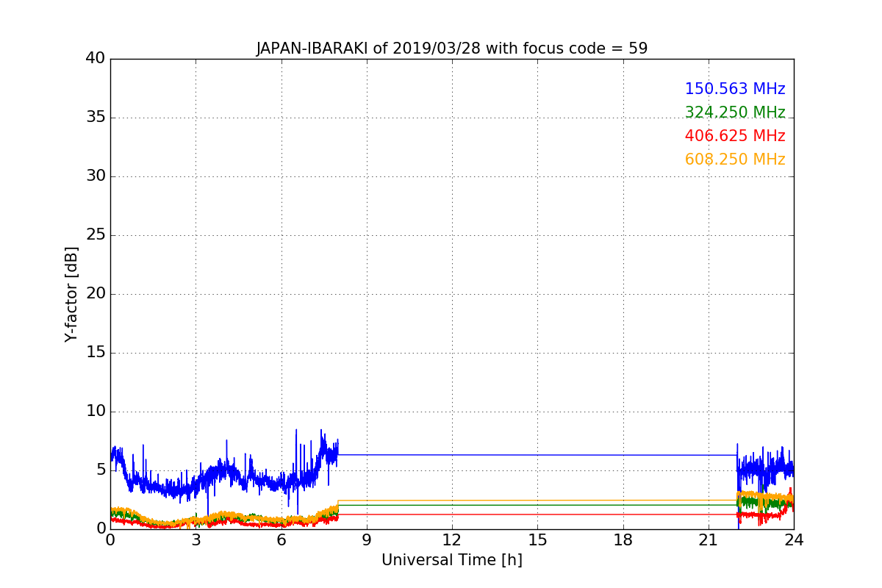This screenshot has width=882, height=588.
Task: Click the y-axis tick label 10
Action: pyautogui.click(x=96, y=412)
